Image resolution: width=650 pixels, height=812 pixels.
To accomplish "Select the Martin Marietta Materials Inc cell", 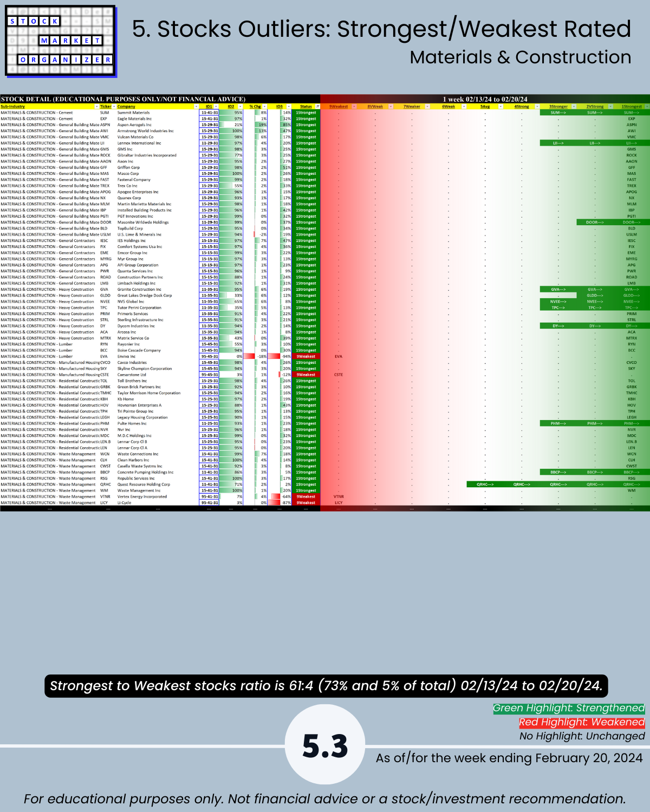I will (158, 204).
